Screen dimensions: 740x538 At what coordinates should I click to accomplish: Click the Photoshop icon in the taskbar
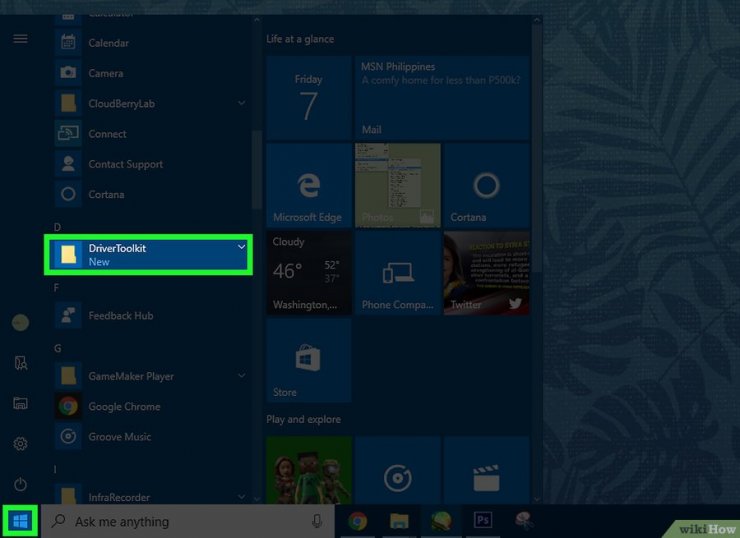(x=481, y=521)
